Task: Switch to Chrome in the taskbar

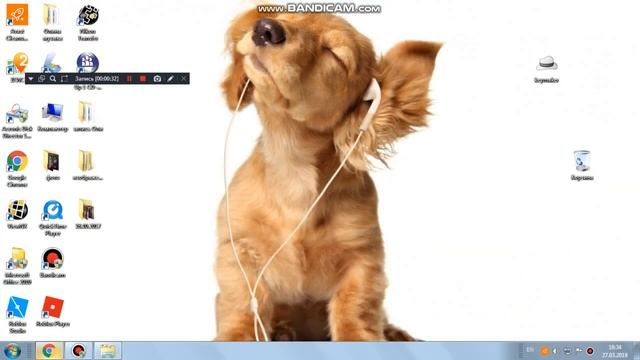Action: click(x=49, y=351)
